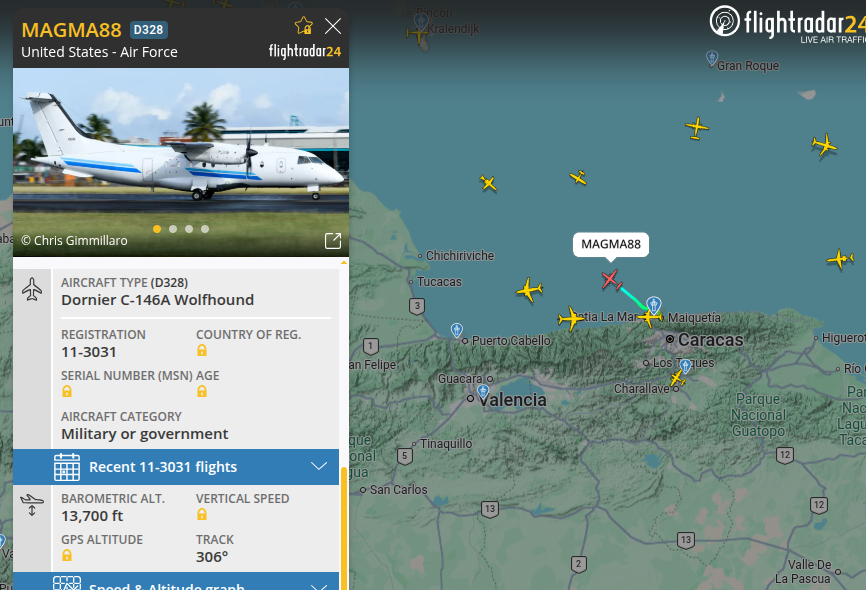This screenshot has width=866, height=590.
Task: Expand the Speed & Altitude graph section
Action: point(176,581)
